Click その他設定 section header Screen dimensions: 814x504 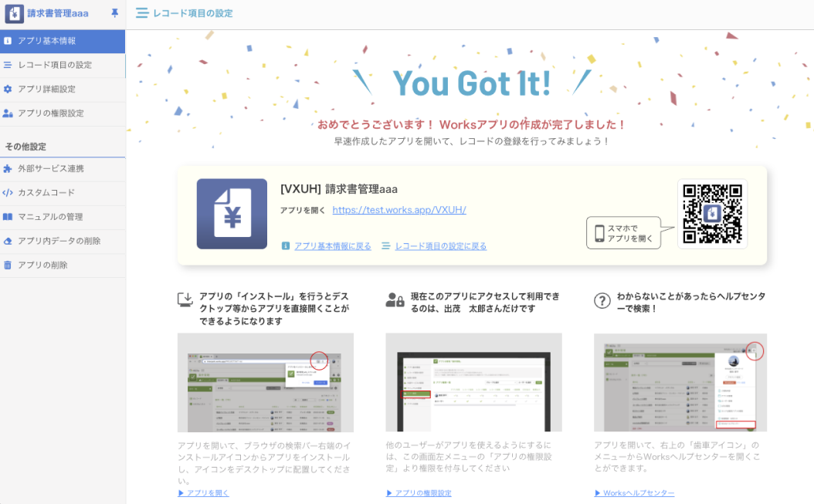coord(25,147)
